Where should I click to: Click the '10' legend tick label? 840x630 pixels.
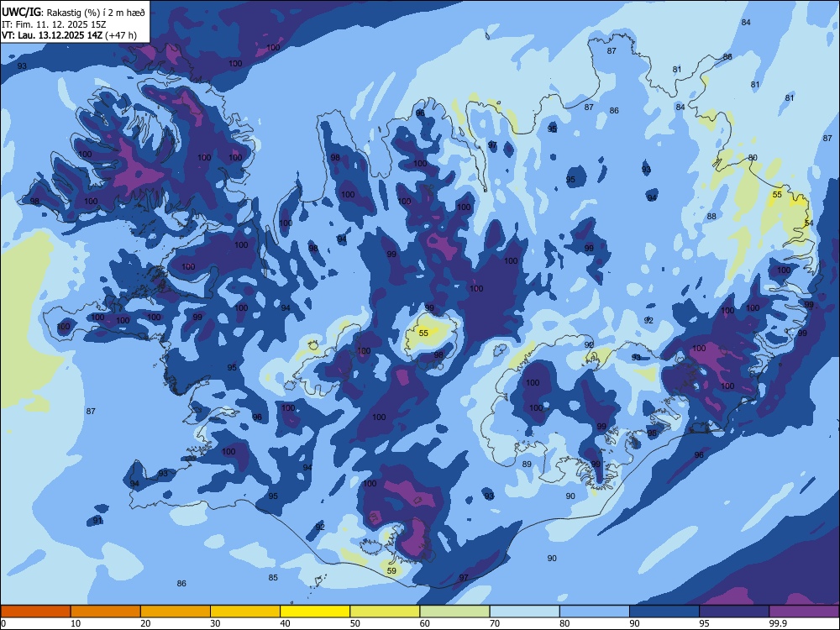click(x=76, y=623)
